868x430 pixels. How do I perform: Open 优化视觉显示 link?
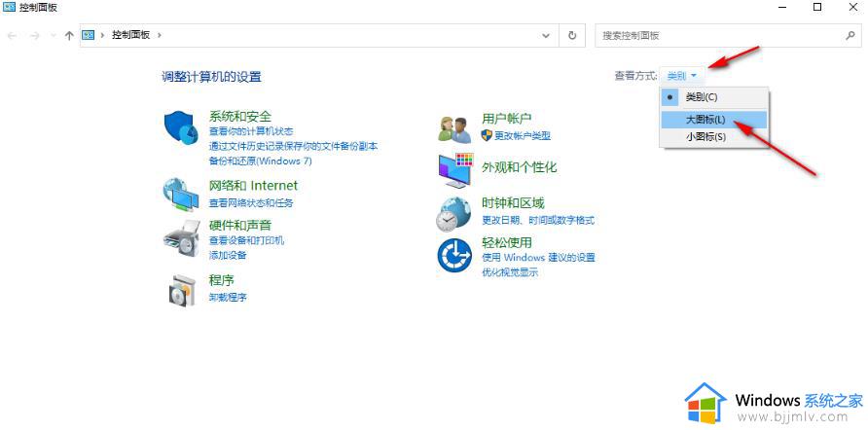click(x=510, y=272)
